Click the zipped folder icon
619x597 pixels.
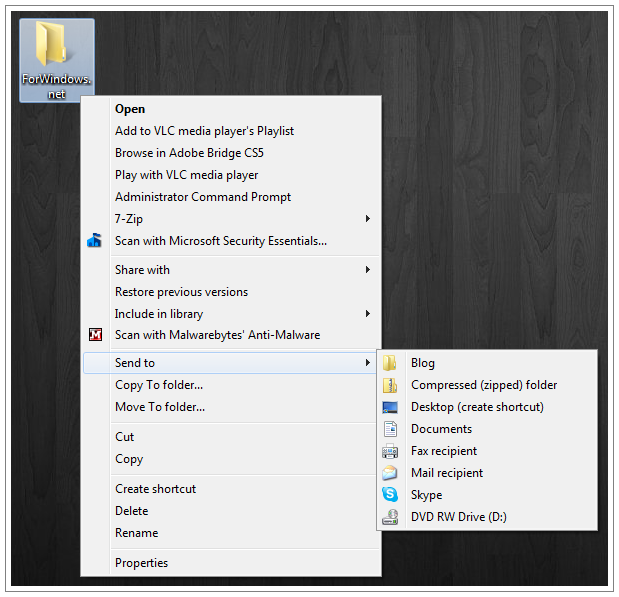pos(390,385)
